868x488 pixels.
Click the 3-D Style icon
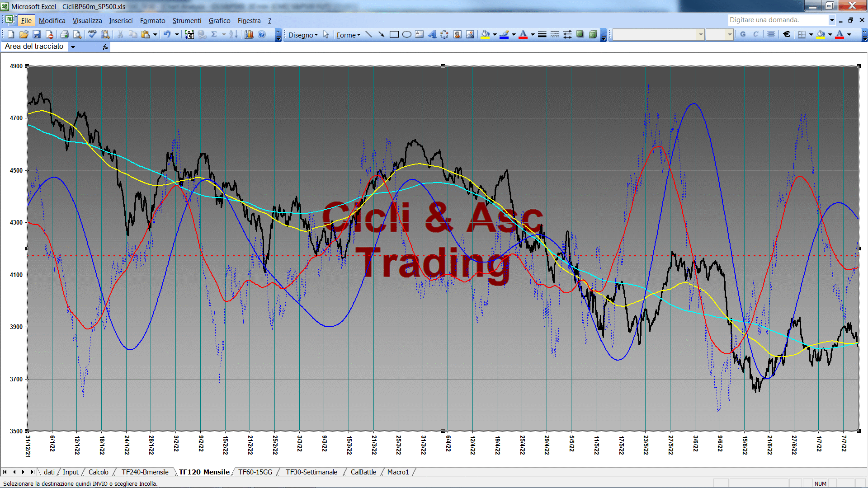(x=593, y=34)
